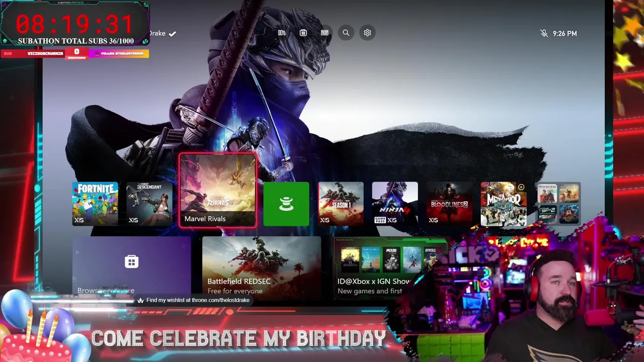
Task: Launch the Ninja Gaiden 4 Game Pass tile
Action: click(395, 204)
